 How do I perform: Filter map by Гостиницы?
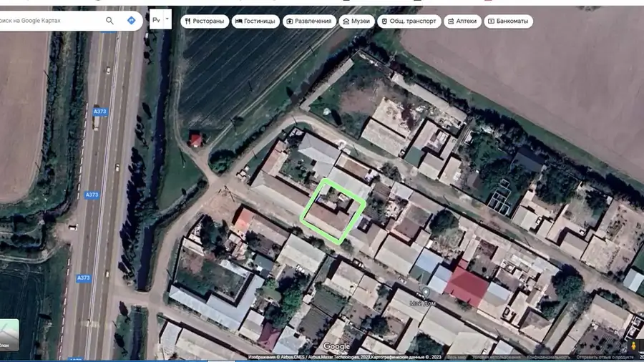[255, 21]
